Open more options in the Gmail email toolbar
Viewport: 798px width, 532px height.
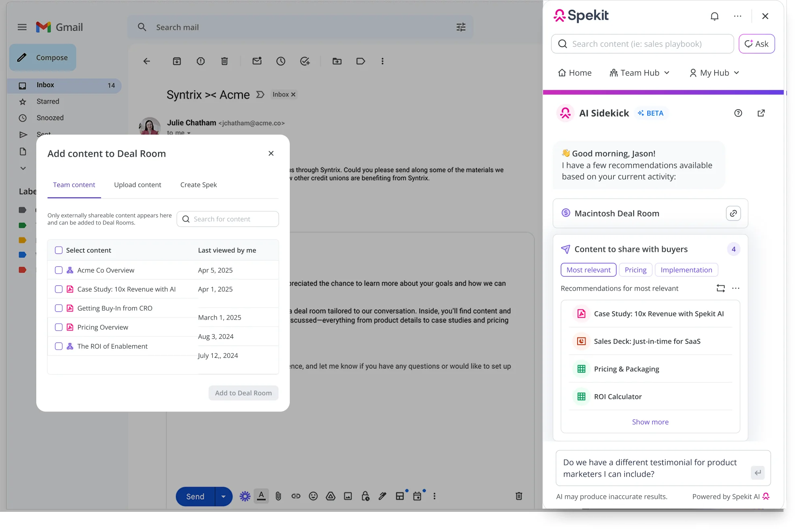[382, 61]
